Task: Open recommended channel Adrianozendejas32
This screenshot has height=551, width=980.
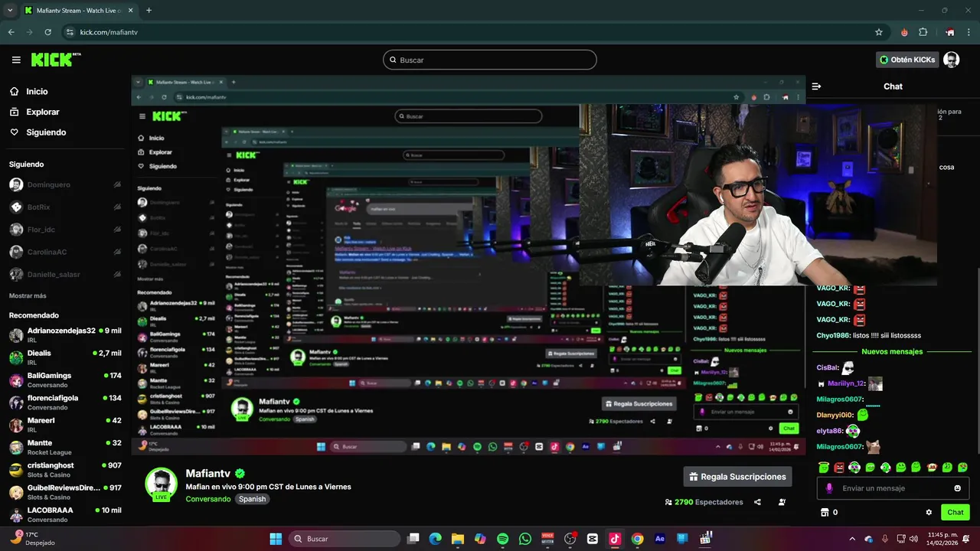Action: [65, 335]
